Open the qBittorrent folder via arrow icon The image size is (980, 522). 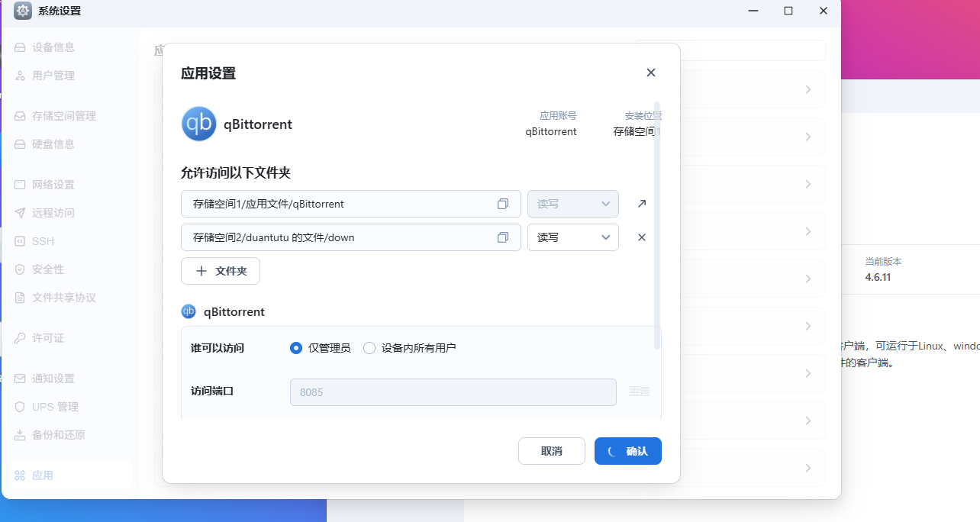point(642,204)
